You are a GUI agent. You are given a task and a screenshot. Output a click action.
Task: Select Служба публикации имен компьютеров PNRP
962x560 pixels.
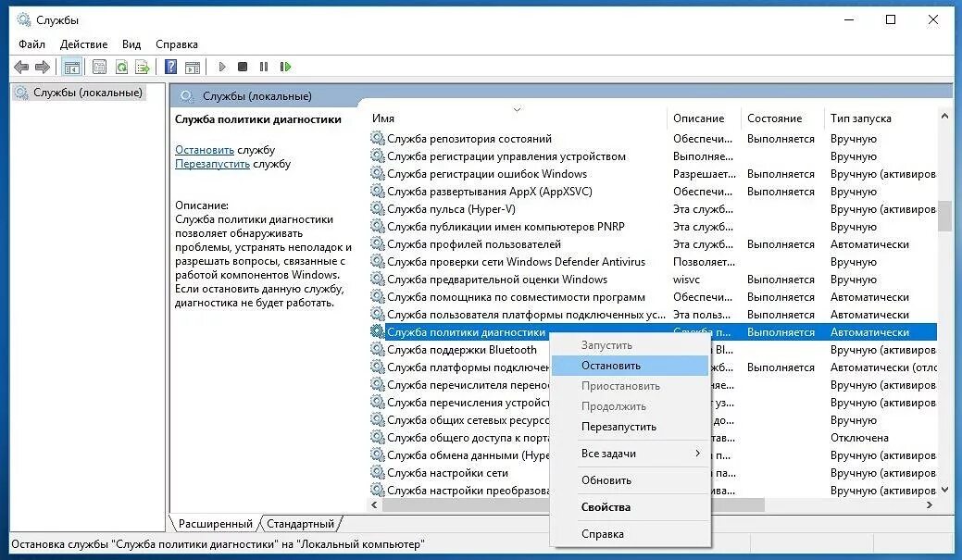point(653,227)
